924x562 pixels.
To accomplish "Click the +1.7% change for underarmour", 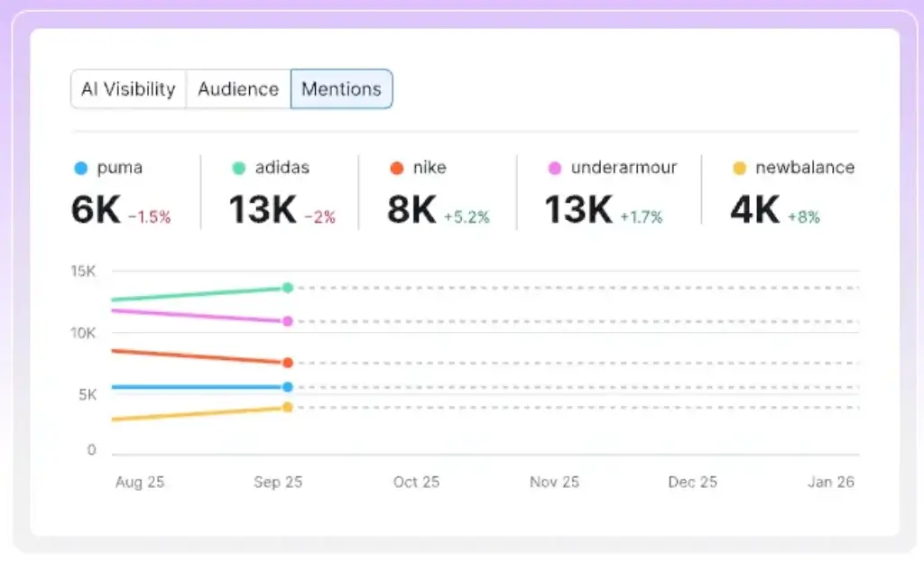I will pyautogui.click(x=642, y=217).
